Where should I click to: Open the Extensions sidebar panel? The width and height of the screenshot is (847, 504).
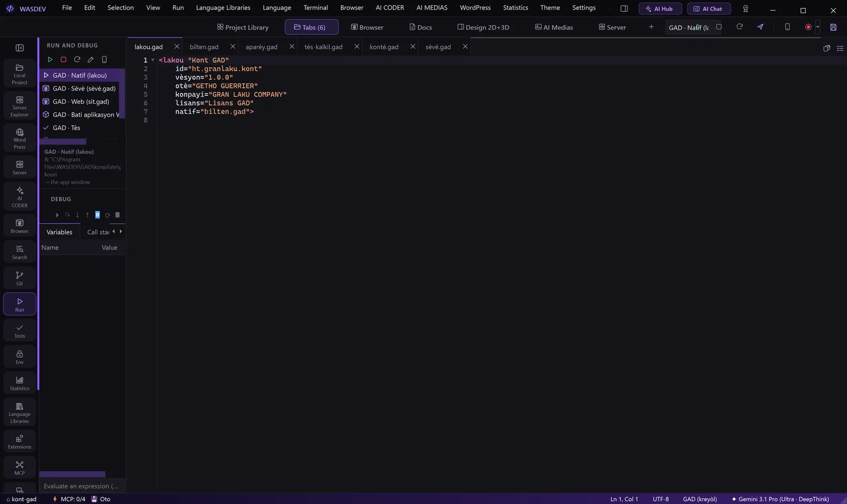20,442
